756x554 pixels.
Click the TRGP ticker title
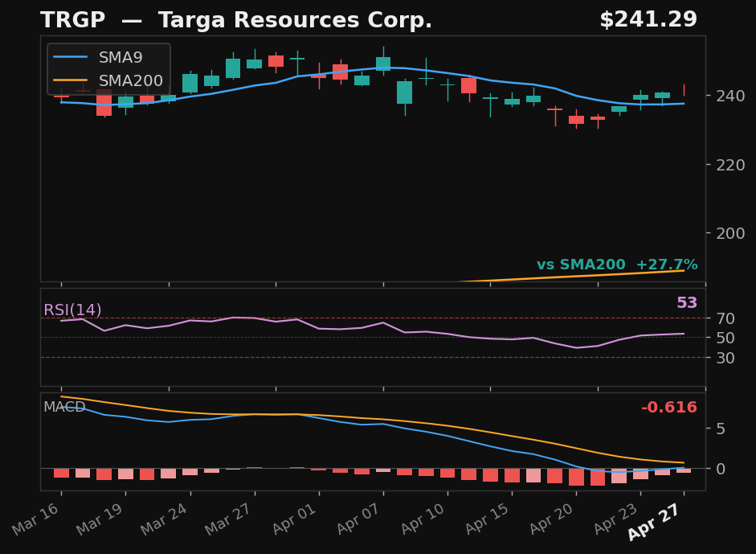click(x=72, y=19)
